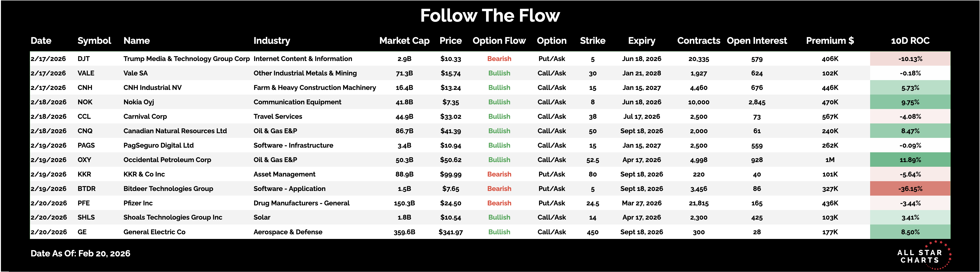Open the NOK symbol row
The image size is (980, 272).
pos(85,102)
